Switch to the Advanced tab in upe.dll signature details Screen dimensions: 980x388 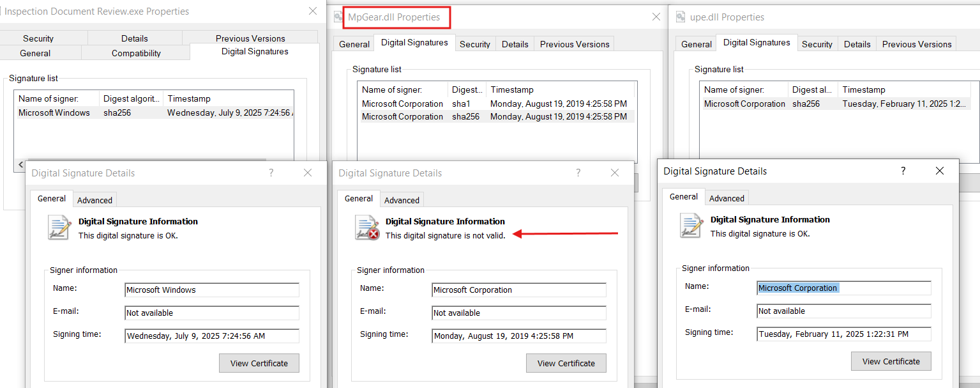(x=726, y=198)
